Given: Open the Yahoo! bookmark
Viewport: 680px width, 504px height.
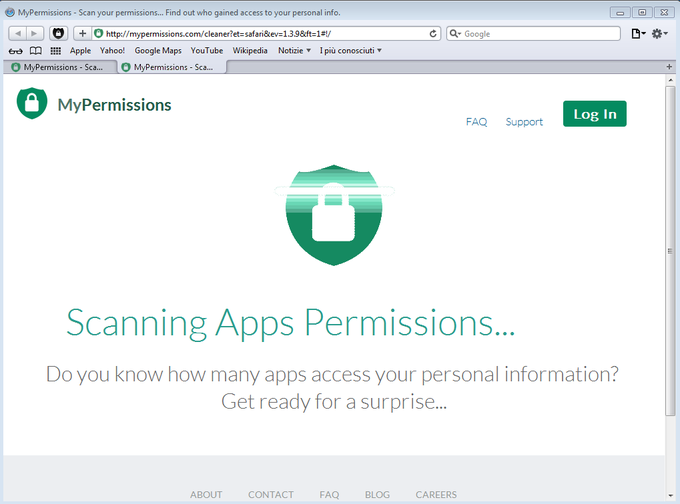Looking at the screenshot, I should [x=112, y=51].
